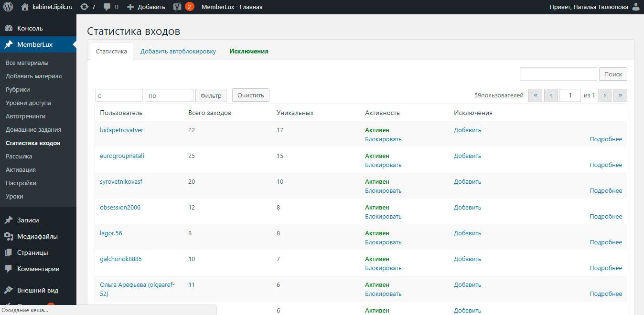Click Блокировать for eurogroupnatali
Screen dimensions: 644x315
383,165
